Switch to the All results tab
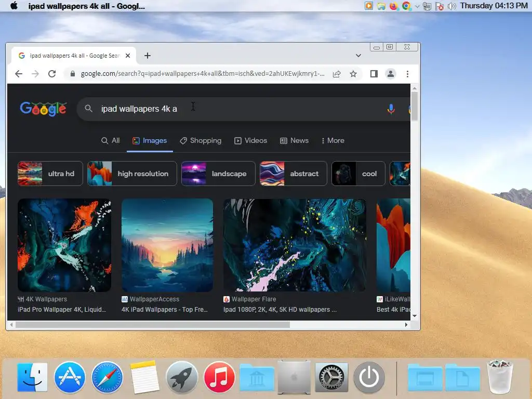The height and width of the screenshot is (399, 532). [x=111, y=140]
